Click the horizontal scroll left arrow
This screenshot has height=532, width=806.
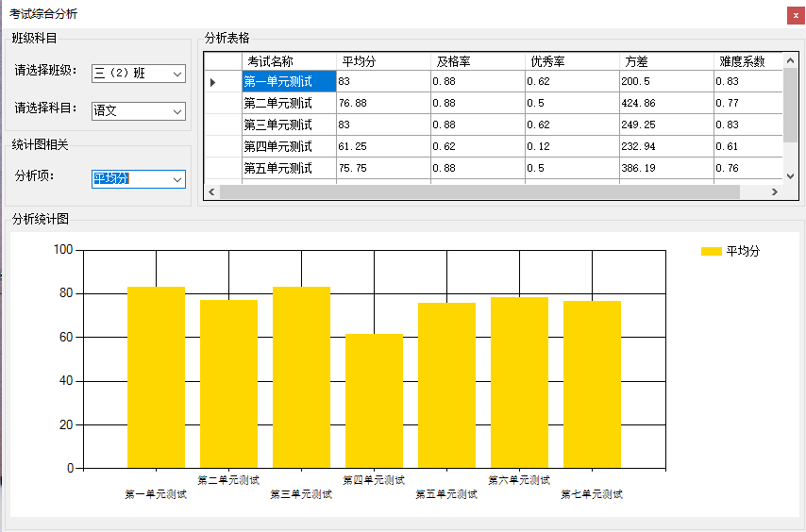213,191
